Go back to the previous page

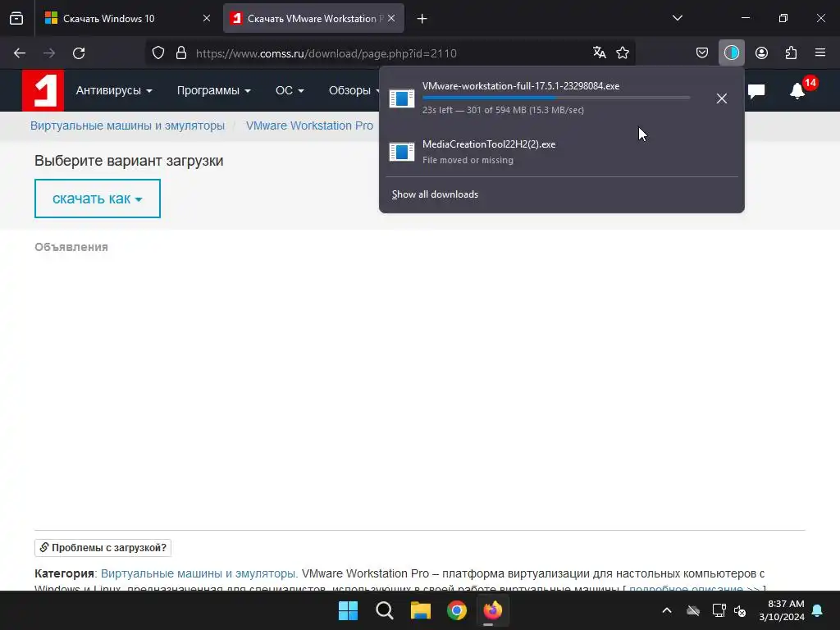pos(20,53)
